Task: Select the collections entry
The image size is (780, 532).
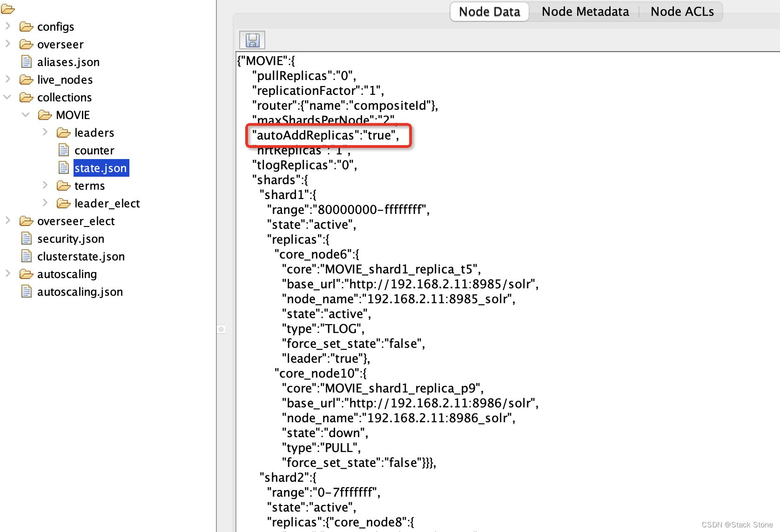Action: [65, 98]
